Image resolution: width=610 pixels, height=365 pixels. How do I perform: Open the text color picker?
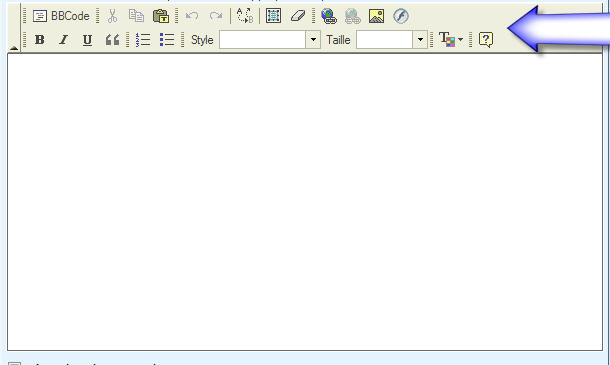coord(451,40)
